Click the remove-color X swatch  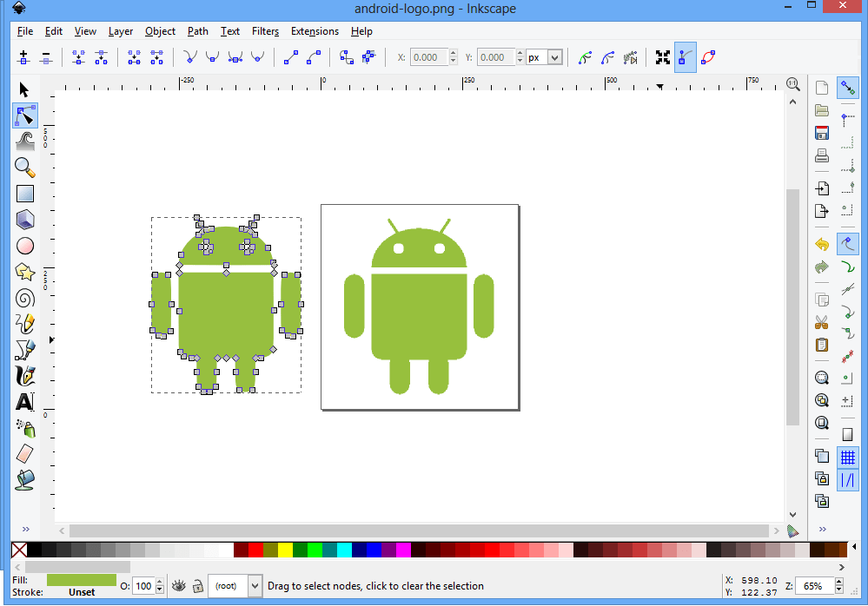tap(19, 550)
